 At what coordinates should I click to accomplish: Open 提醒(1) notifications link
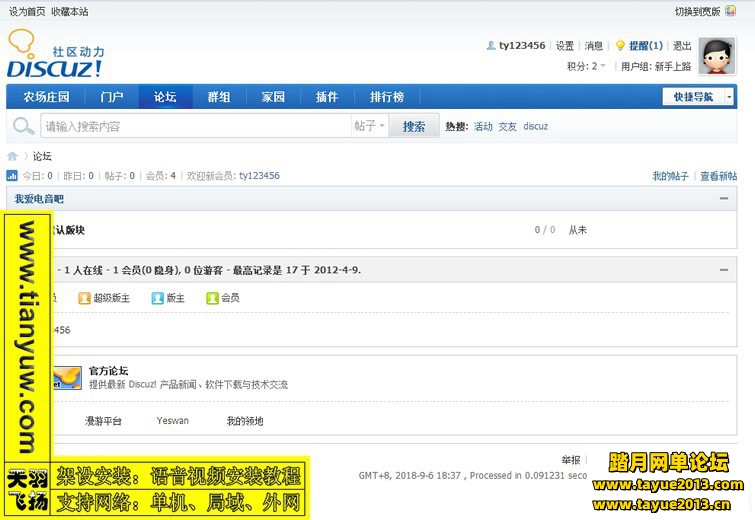pos(646,46)
